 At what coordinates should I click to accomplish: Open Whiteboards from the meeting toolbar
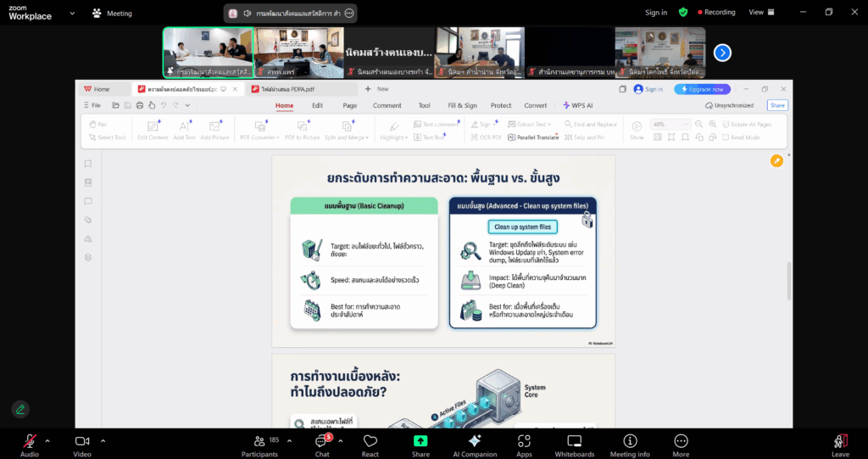coord(574,445)
